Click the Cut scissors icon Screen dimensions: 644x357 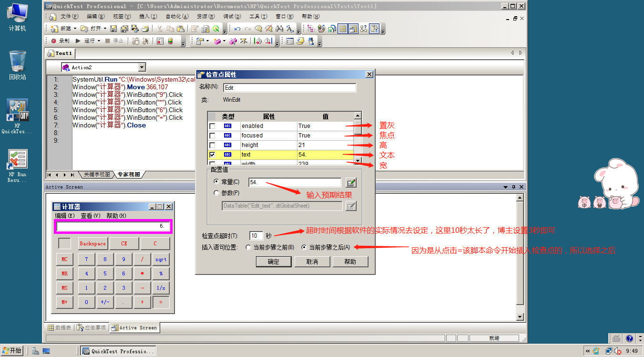click(x=160, y=29)
